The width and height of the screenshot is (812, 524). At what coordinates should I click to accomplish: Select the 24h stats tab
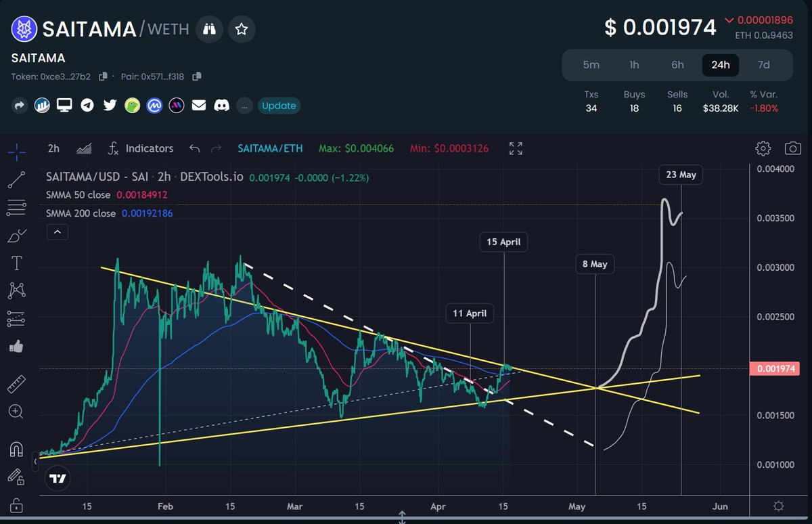(x=721, y=65)
